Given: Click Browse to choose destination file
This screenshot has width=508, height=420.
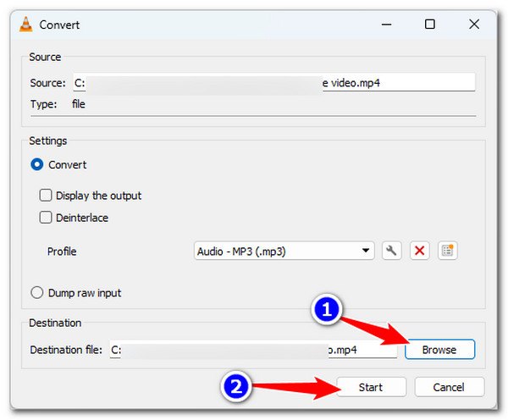Looking at the screenshot, I should pos(439,350).
